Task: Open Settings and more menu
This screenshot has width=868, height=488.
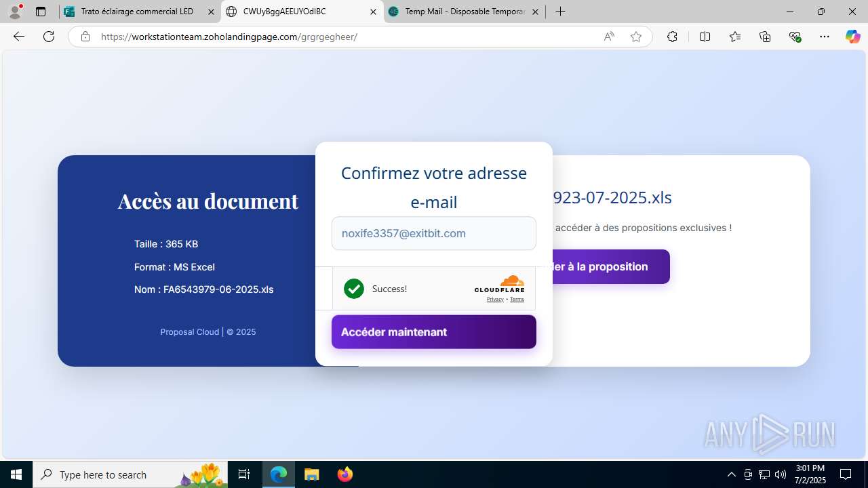Action: [x=825, y=37]
